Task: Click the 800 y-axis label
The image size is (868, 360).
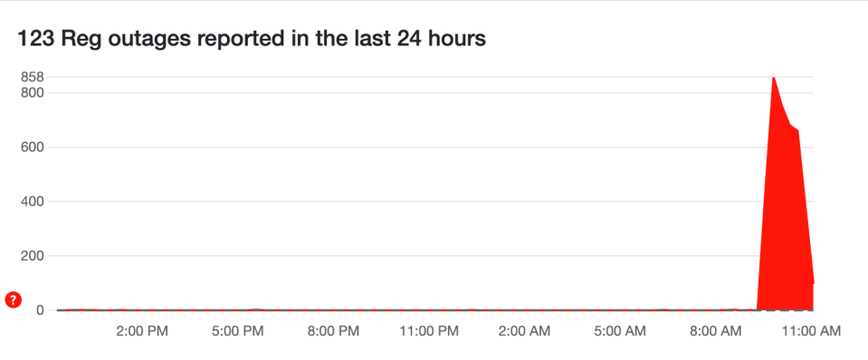Action: (33, 93)
